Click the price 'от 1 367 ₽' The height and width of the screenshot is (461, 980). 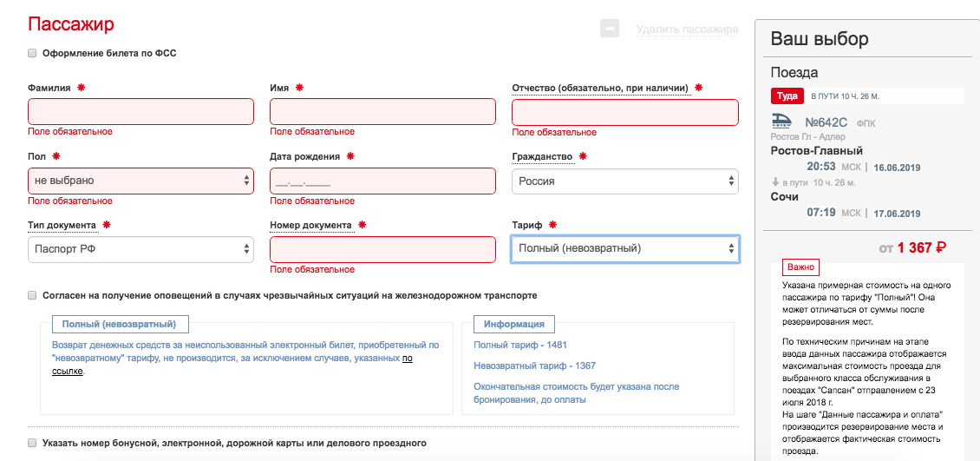coord(911,247)
